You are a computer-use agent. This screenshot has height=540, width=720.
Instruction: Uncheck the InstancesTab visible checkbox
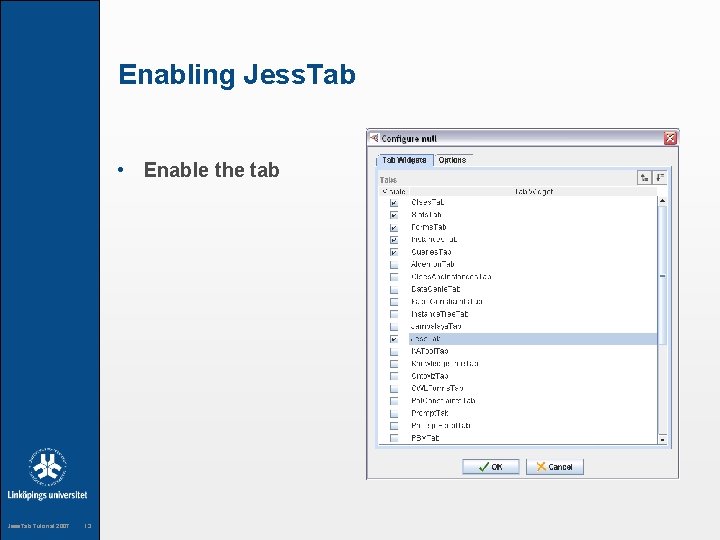394,240
